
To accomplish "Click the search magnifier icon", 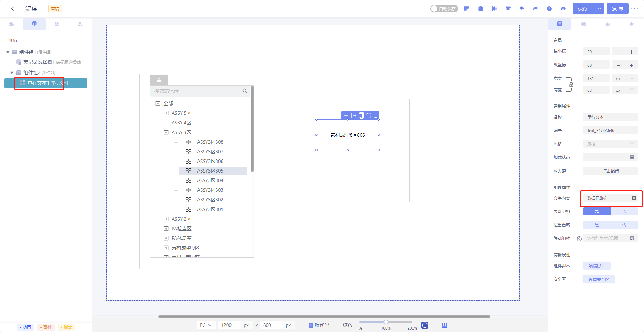I will (245, 91).
